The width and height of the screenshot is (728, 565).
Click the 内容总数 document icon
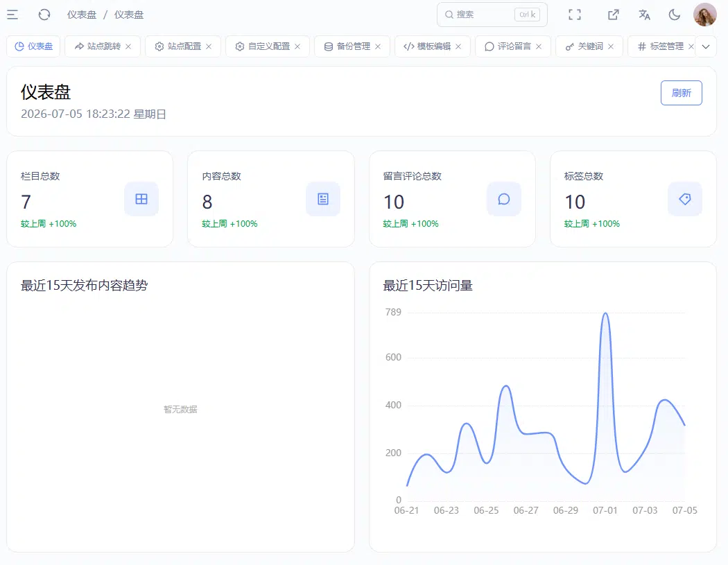pyautogui.click(x=323, y=199)
